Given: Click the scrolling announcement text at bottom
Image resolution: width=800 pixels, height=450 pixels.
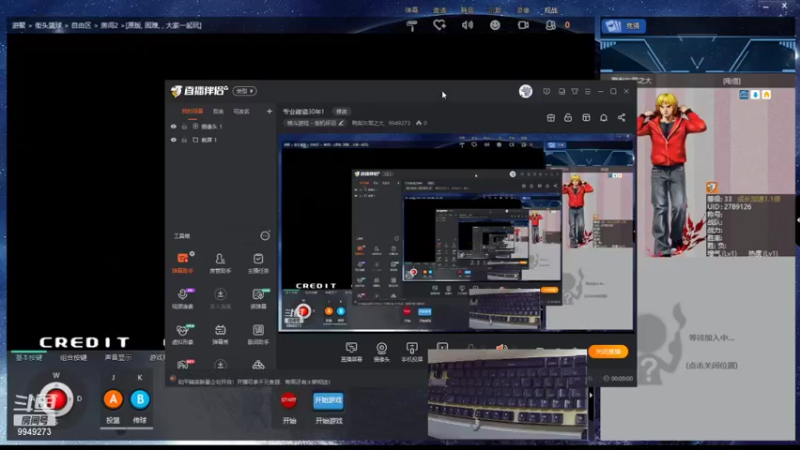Looking at the screenshot, I should click(x=254, y=382).
